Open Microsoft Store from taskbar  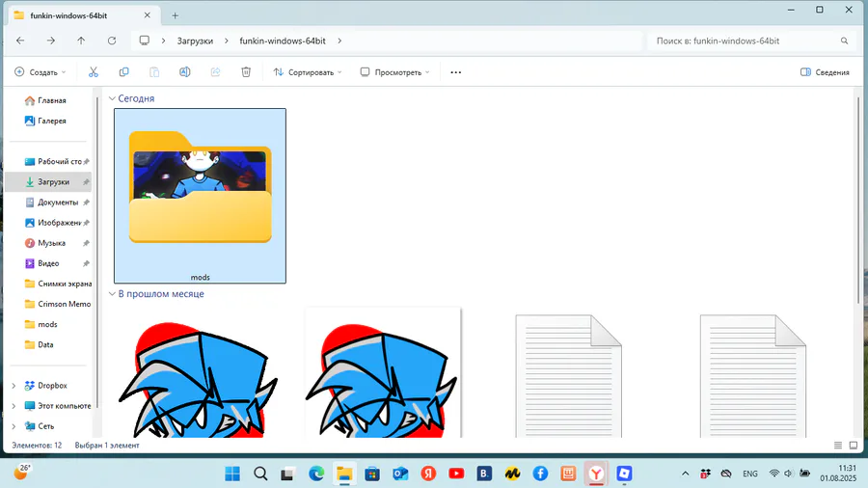372,474
